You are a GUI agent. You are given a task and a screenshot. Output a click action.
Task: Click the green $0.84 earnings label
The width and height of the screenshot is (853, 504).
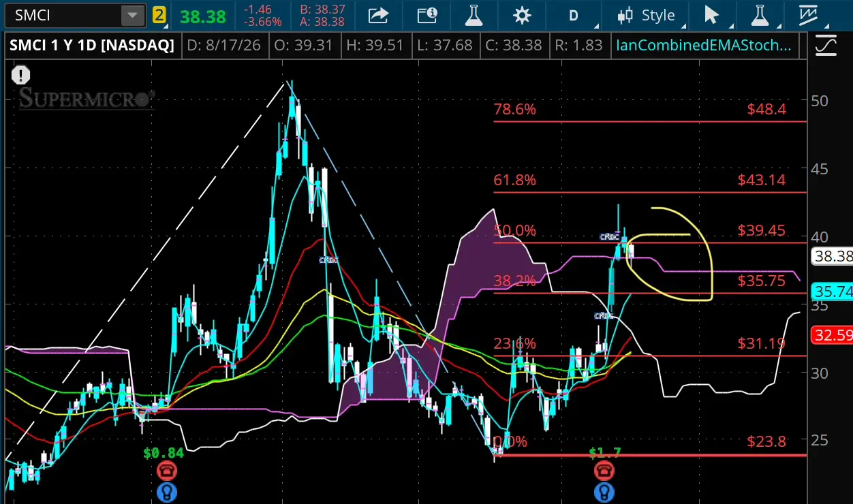[163, 453]
